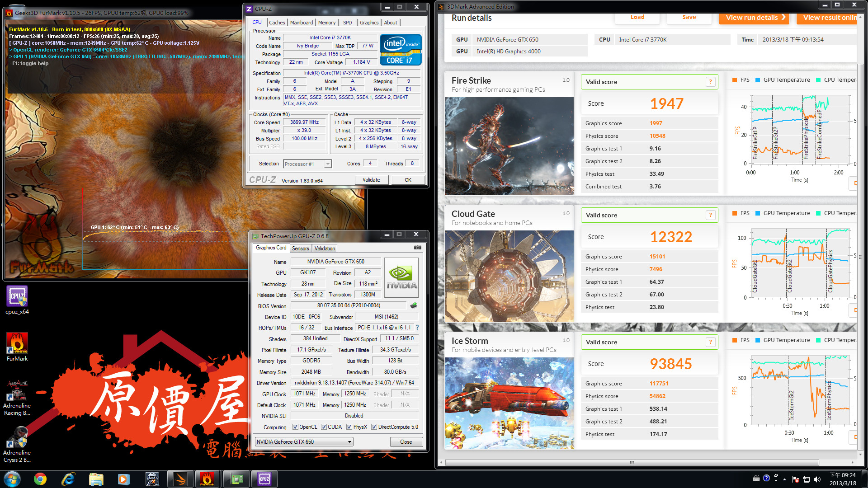
Task: Click the GPU-Z screenshot camera icon
Action: coord(417,248)
